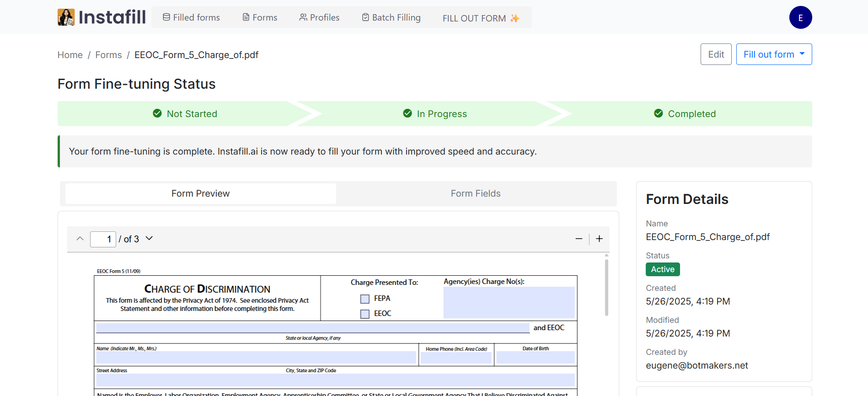
Task: Click the EEOC_Form_5_Charge_of.pdf name in Form Details
Action: [x=707, y=237]
